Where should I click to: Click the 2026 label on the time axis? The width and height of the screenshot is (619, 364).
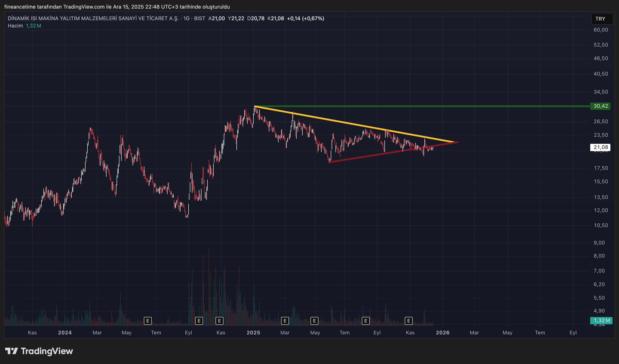click(x=442, y=333)
